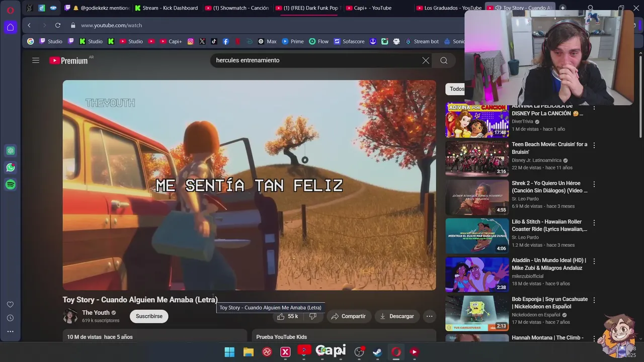Open Teen Beach Movie Cruisin' thumbnail
Viewport: 644px width, 362px height.
[x=477, y=158]
